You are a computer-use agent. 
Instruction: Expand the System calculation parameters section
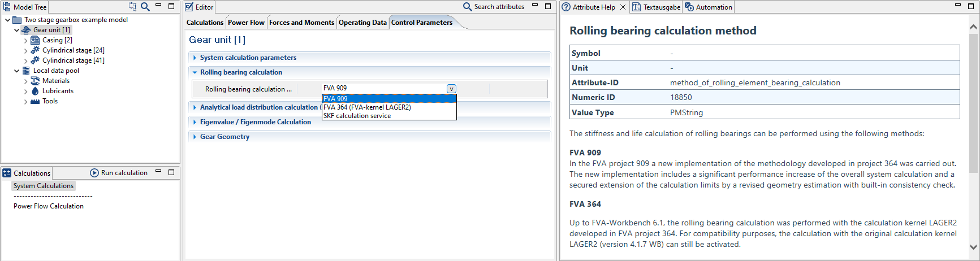point(195,58)
